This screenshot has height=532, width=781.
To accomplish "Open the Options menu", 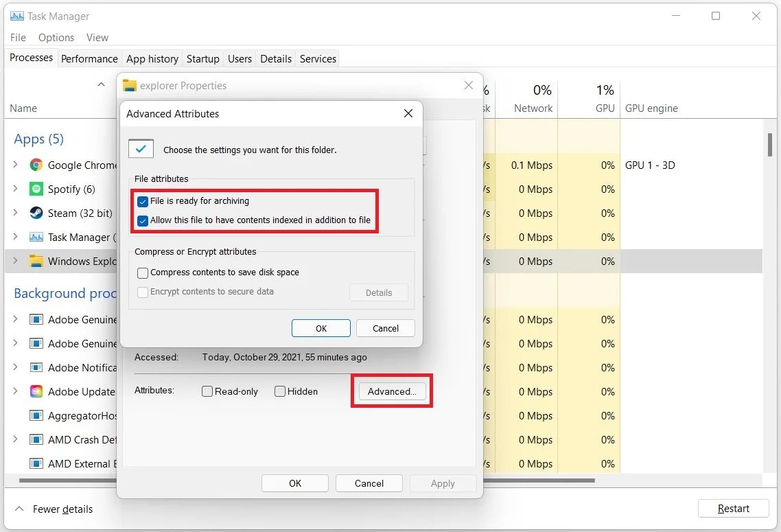I will [x=56, y=37].
